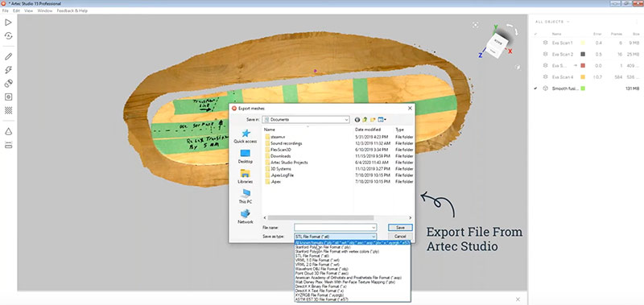Open the Save as type combo box
The width and height of the screenshot is (644, 305).
click(335, 237)
